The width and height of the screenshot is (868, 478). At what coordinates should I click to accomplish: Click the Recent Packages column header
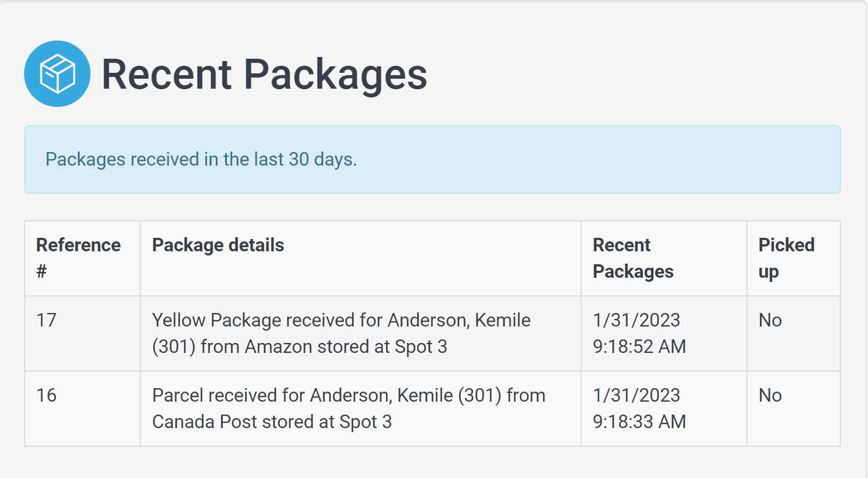click(x=664, y=258)
